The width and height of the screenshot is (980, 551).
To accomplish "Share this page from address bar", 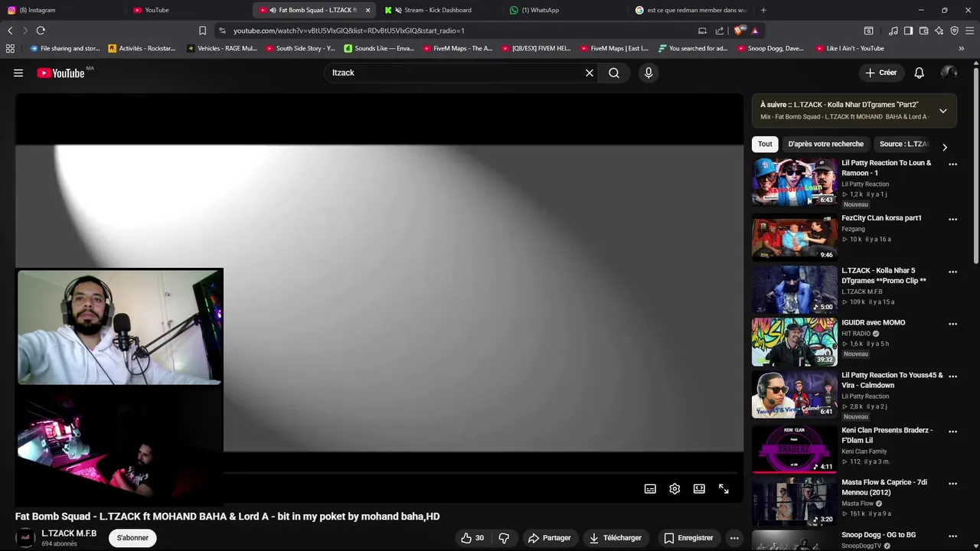I will tap(720, 31).
